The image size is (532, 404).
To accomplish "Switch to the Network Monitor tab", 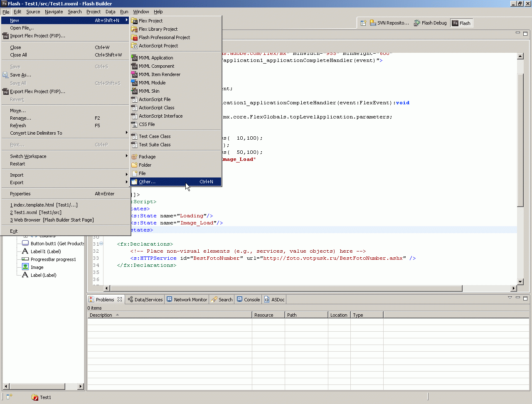I will point(187,299).
